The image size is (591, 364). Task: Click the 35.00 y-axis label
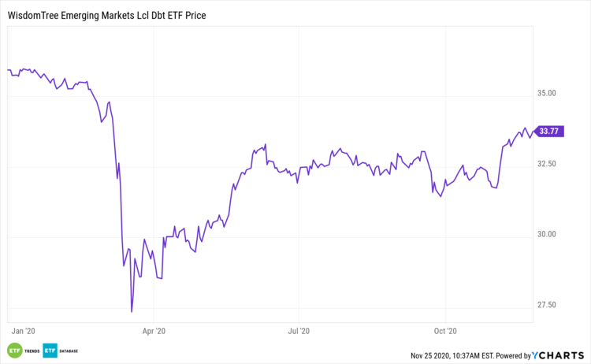tap(546, 93)
